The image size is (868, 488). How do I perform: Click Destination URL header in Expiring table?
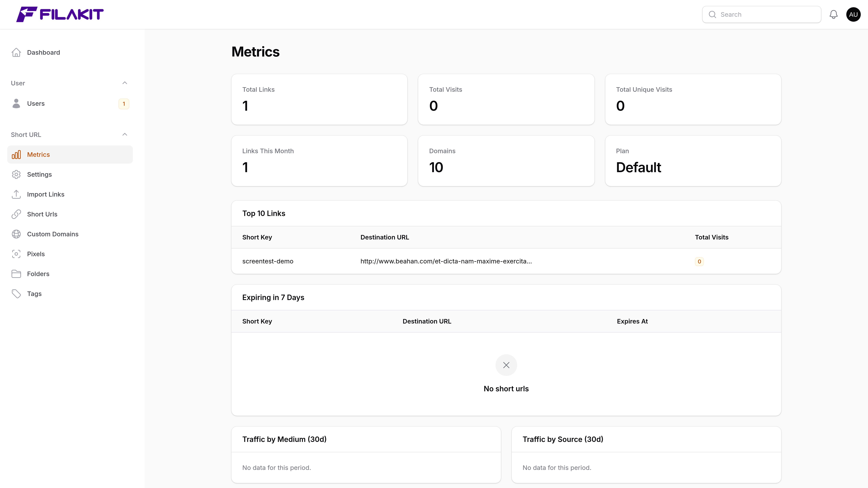click(427, 322)
